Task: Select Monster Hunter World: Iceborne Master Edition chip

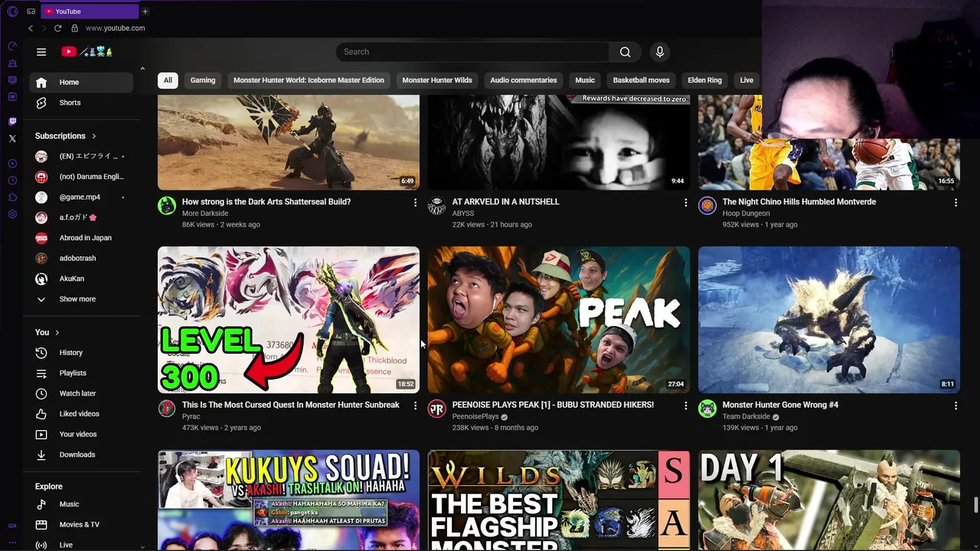Action: [x=309, y=80]
